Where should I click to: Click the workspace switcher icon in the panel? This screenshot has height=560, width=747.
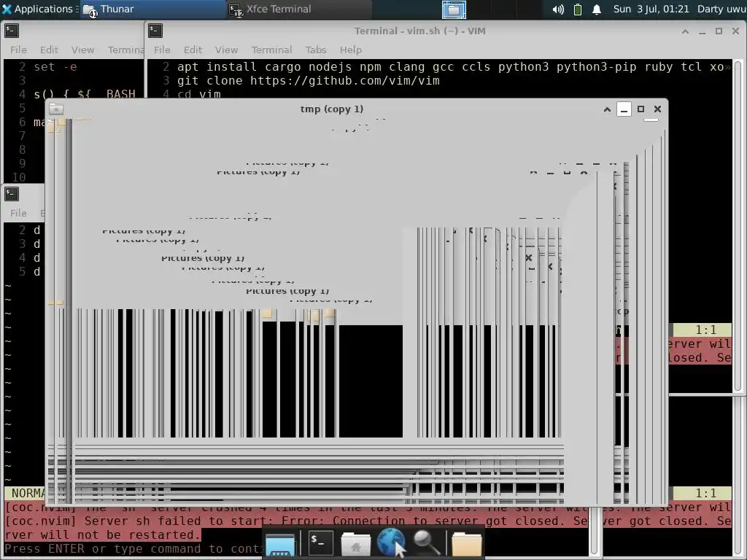pos(454,9)
